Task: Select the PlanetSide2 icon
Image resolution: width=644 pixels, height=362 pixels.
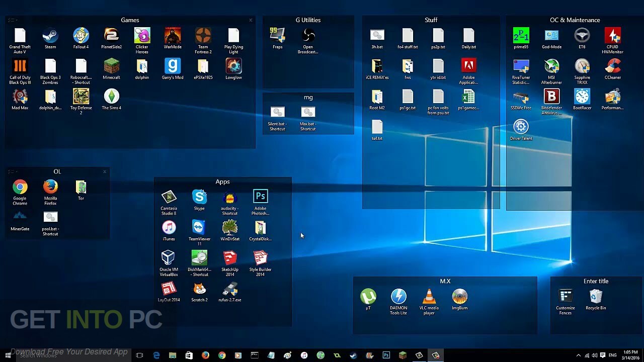Action: [x=111, y=39]
